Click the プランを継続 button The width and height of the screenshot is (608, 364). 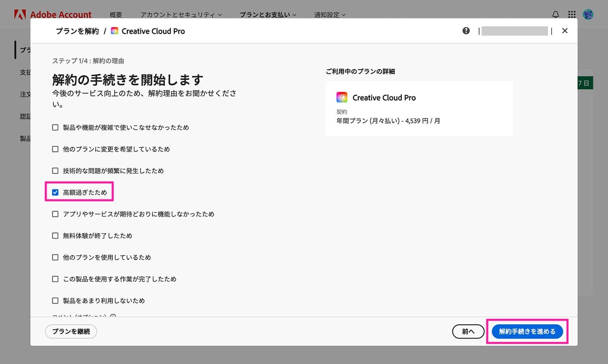coord(71,331)
